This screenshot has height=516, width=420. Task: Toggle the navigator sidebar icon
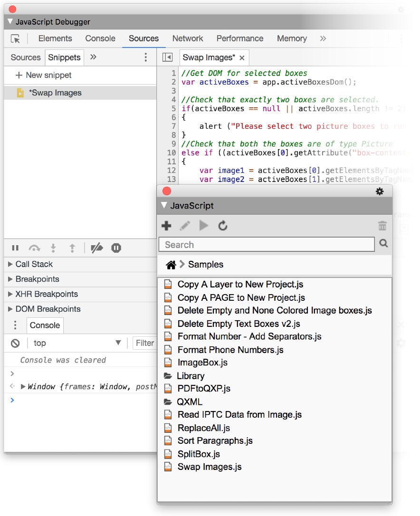(x=167, y=57)
